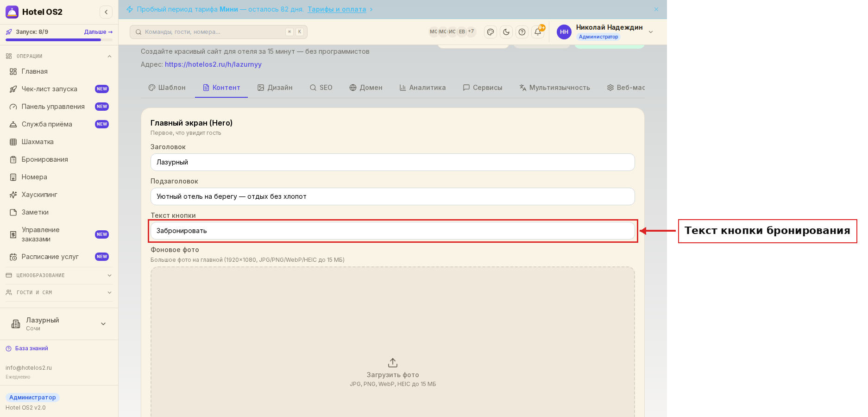Open the hotelos2.ru/h/lazurnyy site link

point(213,64)
